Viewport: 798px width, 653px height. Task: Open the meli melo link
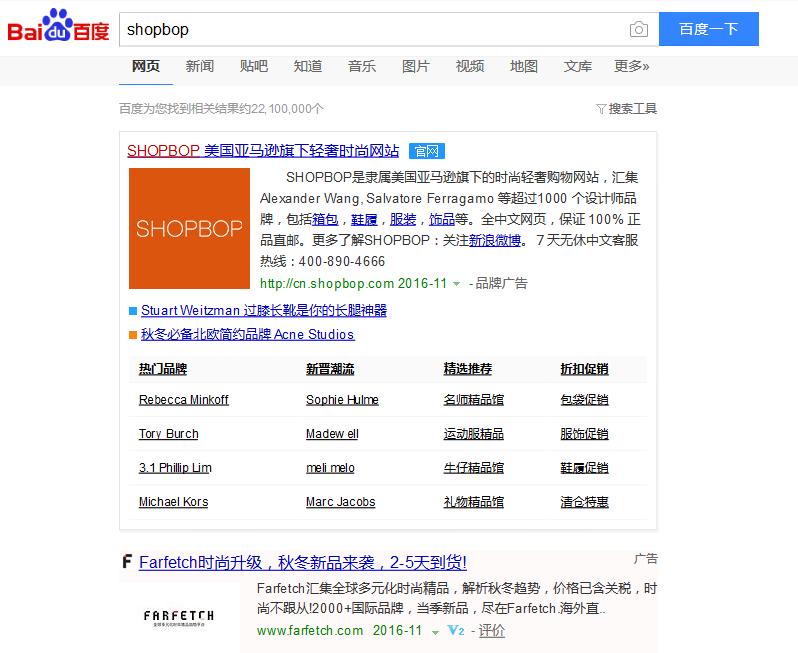(330, 468)
